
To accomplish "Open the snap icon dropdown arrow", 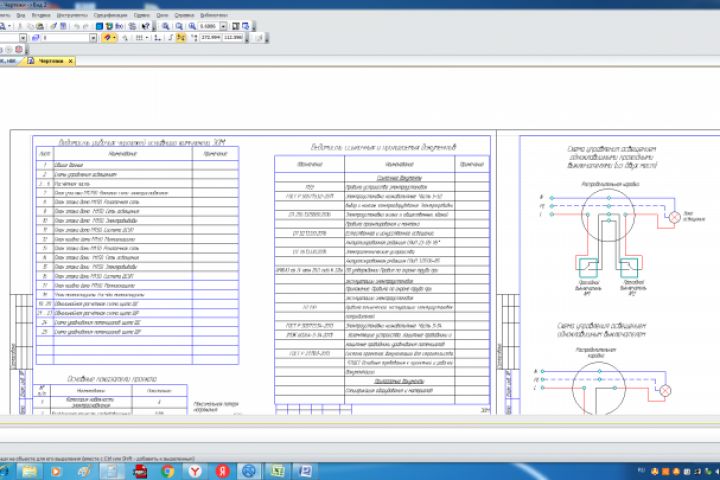I will tap(114, 38).
